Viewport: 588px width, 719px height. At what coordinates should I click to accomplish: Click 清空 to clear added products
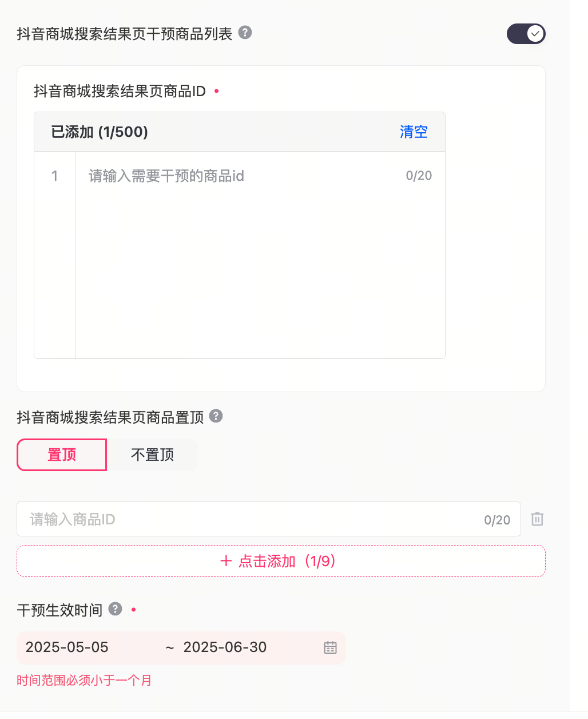tap(414, 132)
